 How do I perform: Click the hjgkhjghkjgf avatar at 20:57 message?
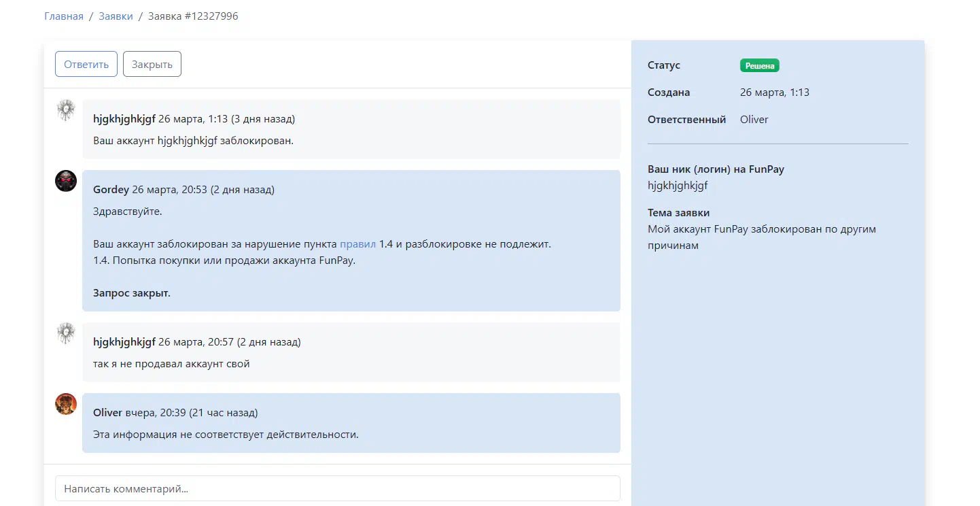tap(66, 333)
